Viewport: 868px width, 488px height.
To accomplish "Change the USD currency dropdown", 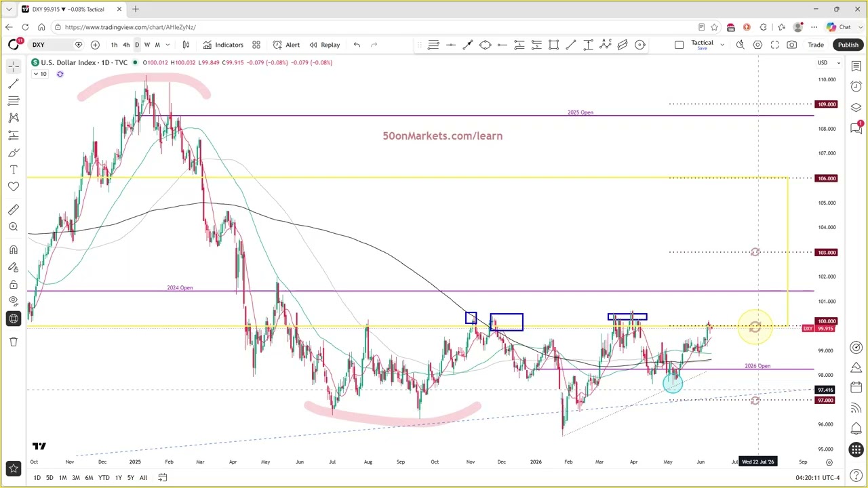I will [x=829, y=63].
